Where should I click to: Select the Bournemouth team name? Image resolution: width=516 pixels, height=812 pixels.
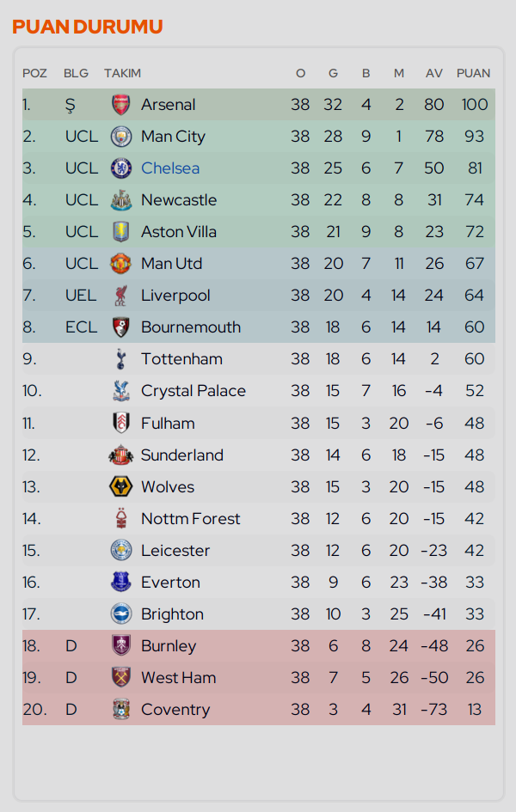[x=191, y=327]
